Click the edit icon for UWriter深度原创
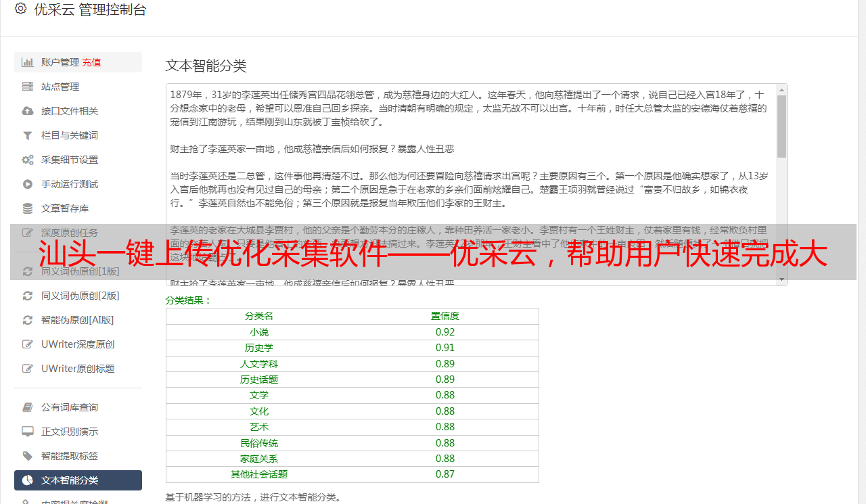The height and width of the screenshot is (504, 866). (x=28, y=344)
